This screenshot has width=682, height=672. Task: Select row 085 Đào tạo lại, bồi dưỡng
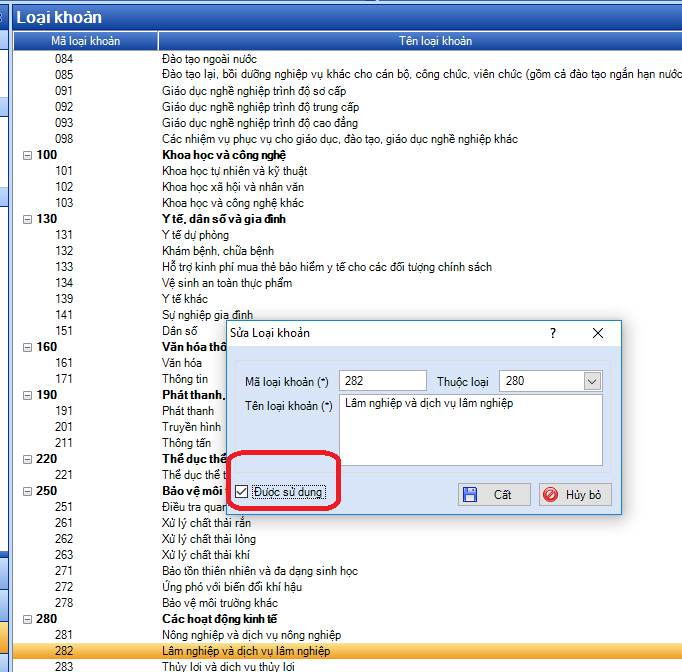click(348, 74)
